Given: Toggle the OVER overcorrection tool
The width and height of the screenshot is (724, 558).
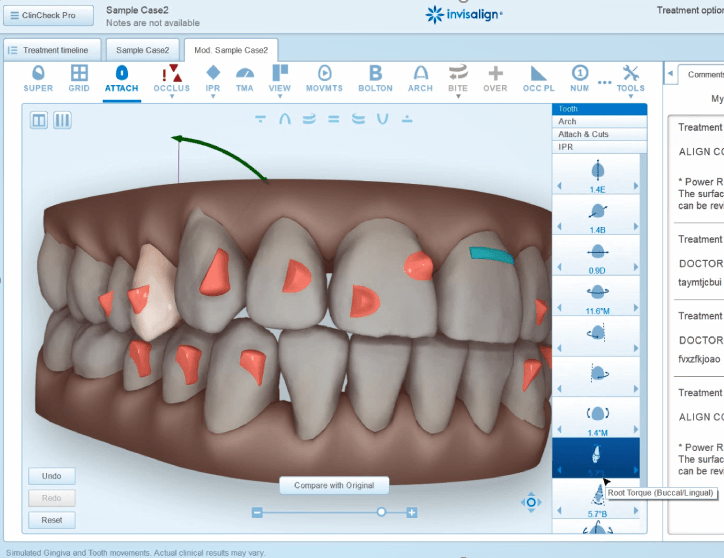Looking at the screenshot, I should click(495, 79).
